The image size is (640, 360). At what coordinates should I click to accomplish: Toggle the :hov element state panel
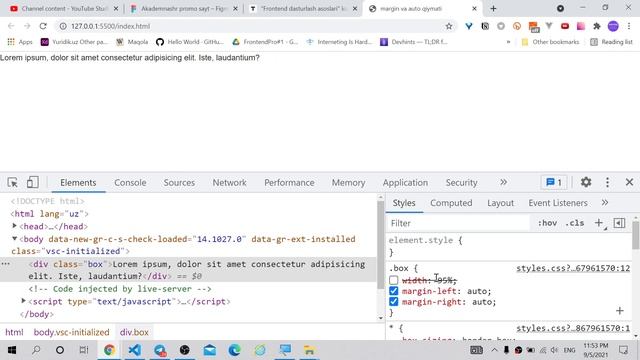tap(547, 223)
